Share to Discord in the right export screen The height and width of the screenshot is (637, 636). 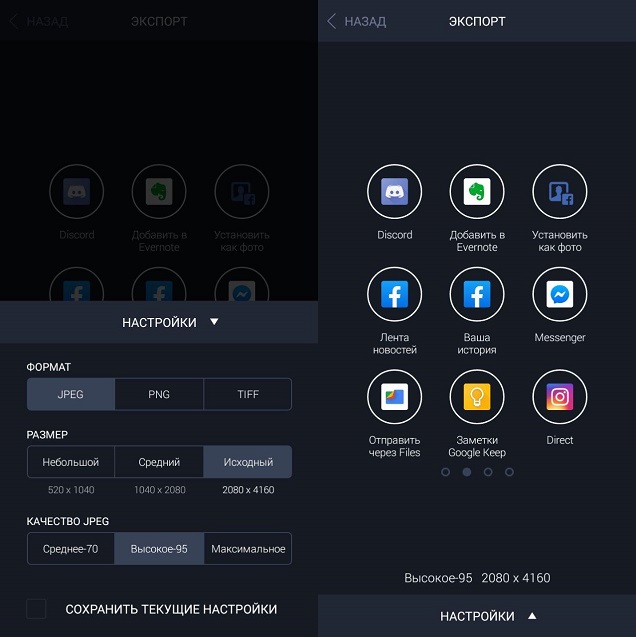coord(394,191)
